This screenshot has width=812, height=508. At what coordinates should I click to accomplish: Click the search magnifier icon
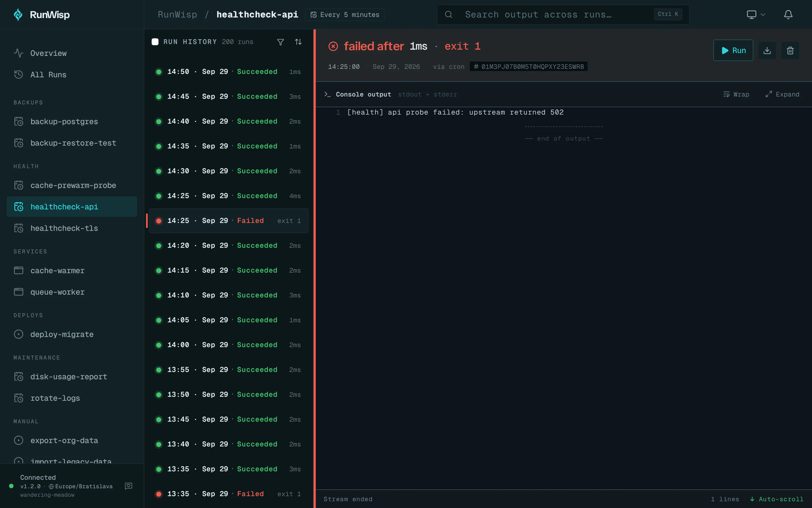point(449,14)
